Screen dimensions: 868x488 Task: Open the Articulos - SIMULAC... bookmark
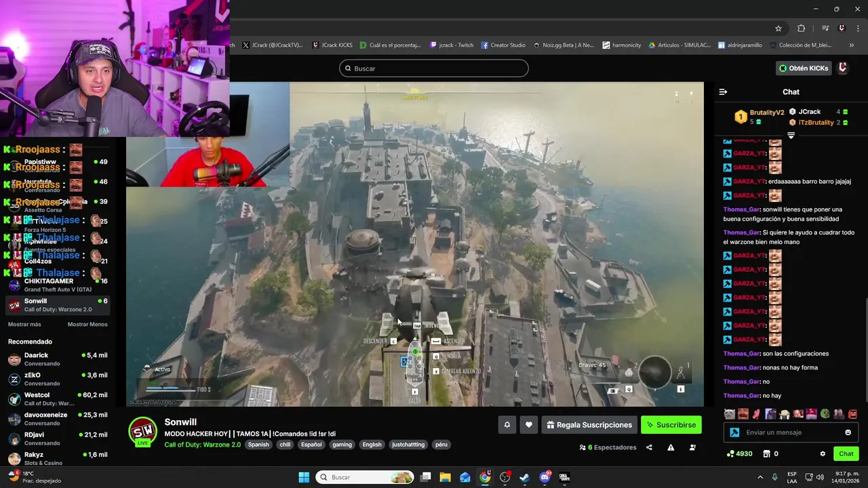pyautogui.click(x=679, y=45)
